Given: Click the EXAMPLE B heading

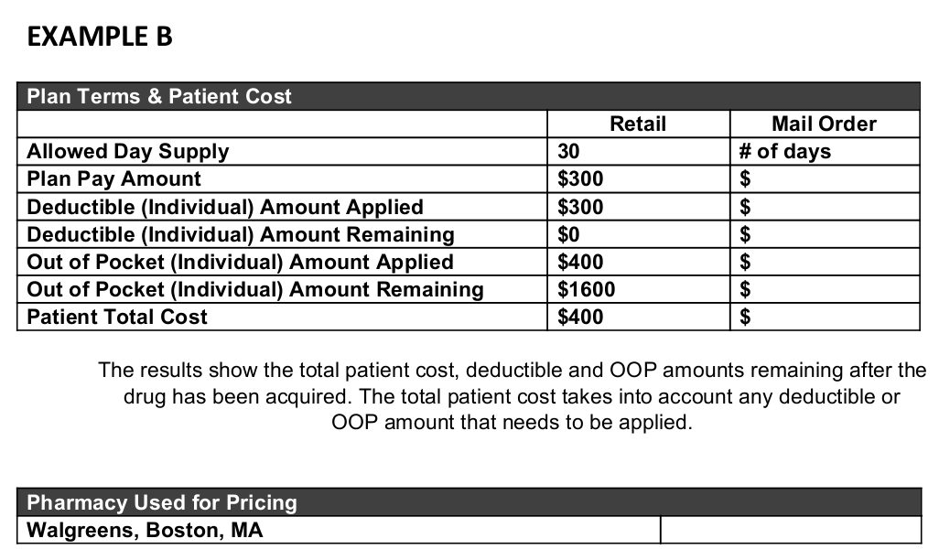Looking at the screenshot, I should point(100,37).
